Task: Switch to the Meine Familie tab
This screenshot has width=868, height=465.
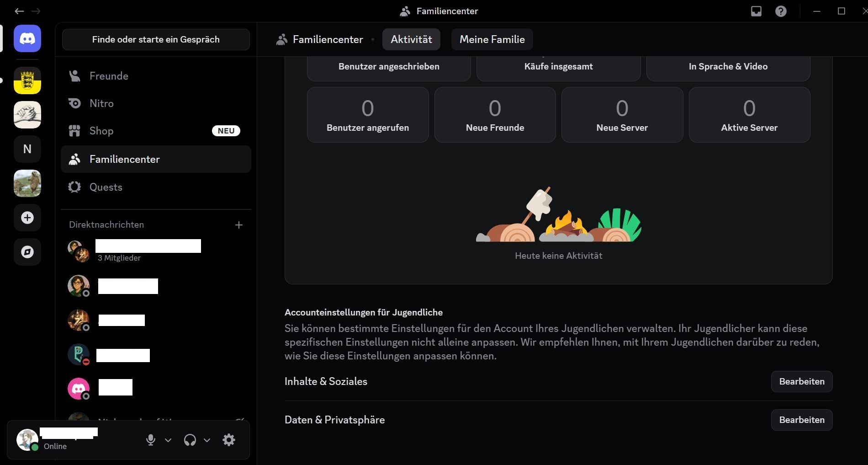Action: click(x=492, y=39)
